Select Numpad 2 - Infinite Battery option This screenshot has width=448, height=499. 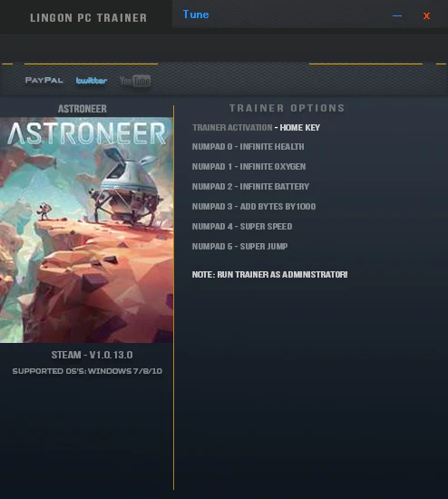tap(250, 187)
